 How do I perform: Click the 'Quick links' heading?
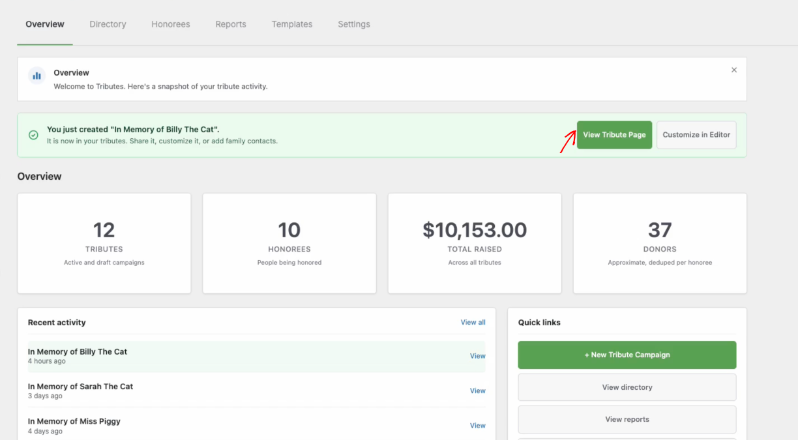[539, 322]
